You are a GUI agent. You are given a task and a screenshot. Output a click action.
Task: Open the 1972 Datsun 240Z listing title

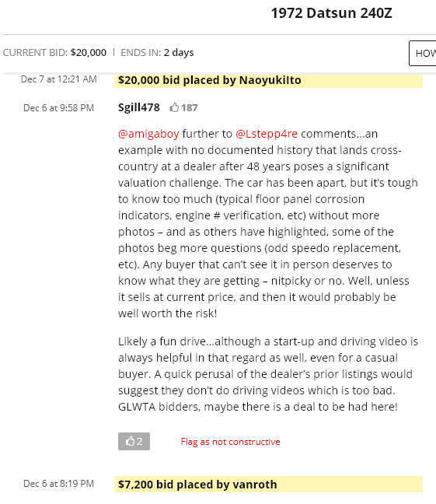coord(332,13)
